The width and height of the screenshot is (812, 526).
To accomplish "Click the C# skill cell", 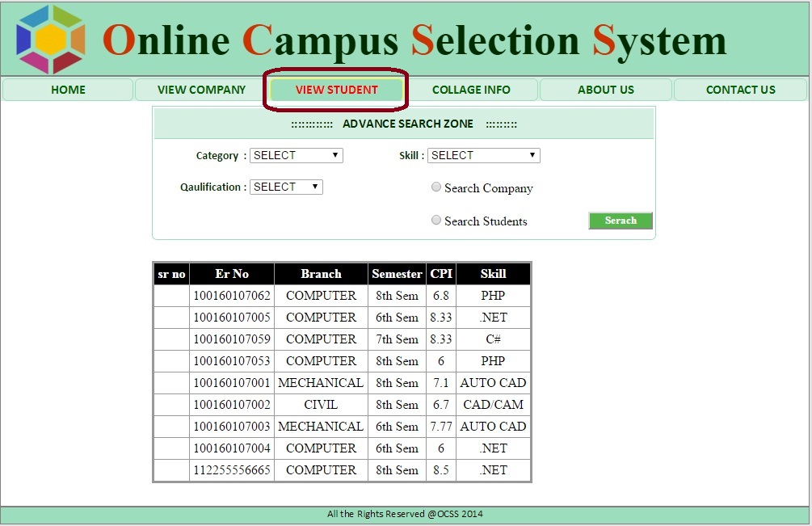I will pos(493,339).
